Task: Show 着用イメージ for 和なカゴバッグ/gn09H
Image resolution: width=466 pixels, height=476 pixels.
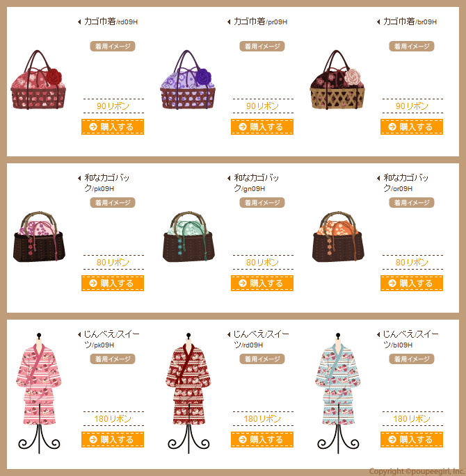Action: point(262,202)
